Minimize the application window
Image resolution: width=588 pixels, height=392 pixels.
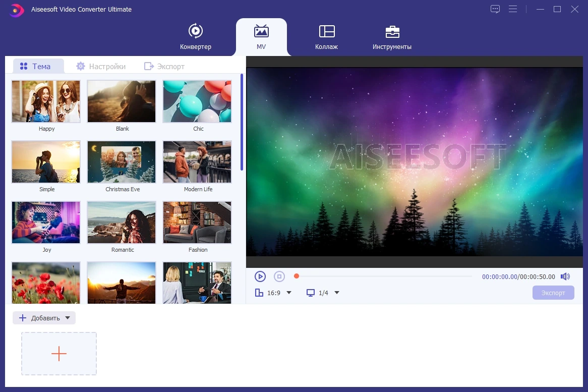540,9
